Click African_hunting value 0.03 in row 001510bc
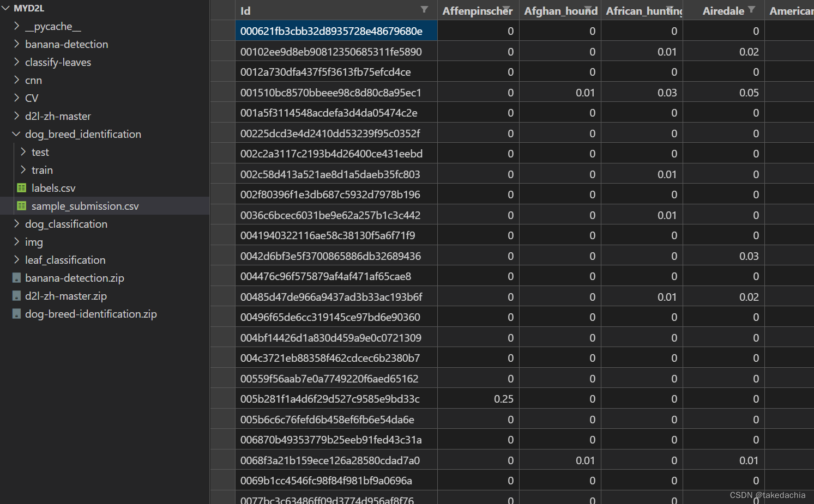This screenshot has width=814, height=504. (x=667, y=93)
